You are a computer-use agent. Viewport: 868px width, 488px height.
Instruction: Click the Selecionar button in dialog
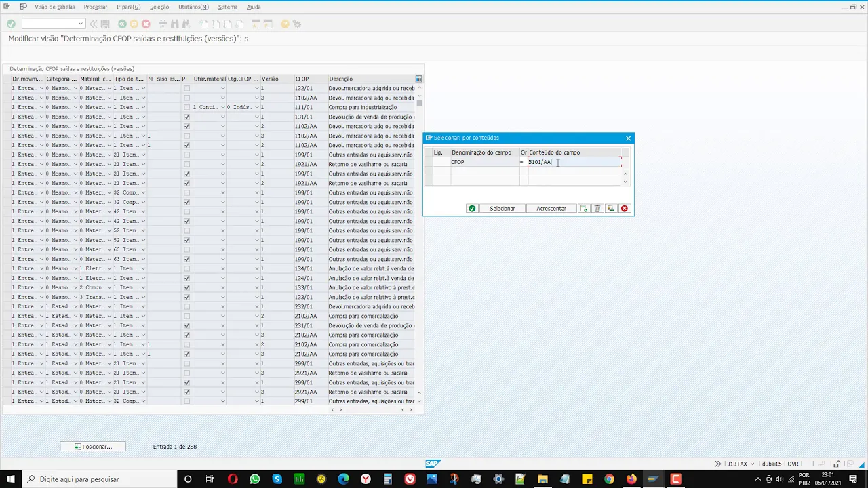click(502, 209)
